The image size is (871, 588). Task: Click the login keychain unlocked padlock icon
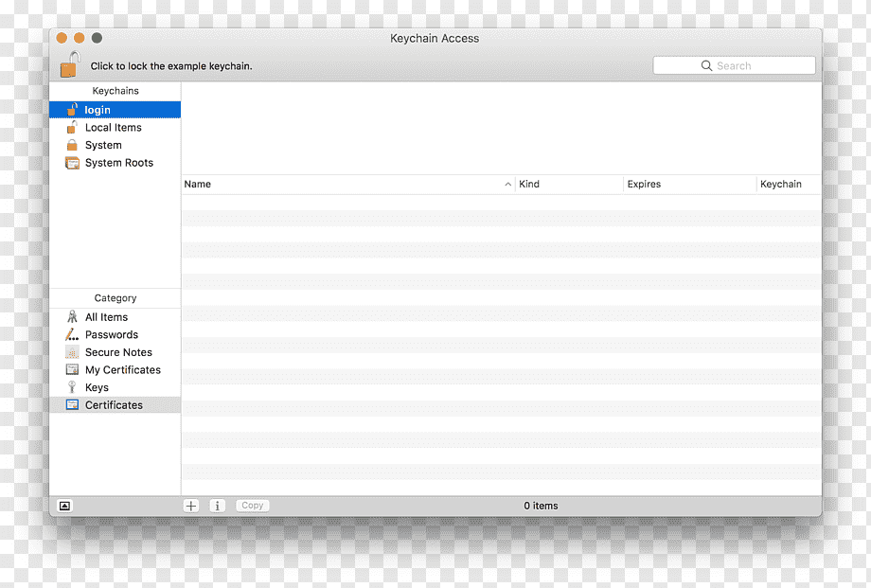pyautogui.click(x=72, y=109)
